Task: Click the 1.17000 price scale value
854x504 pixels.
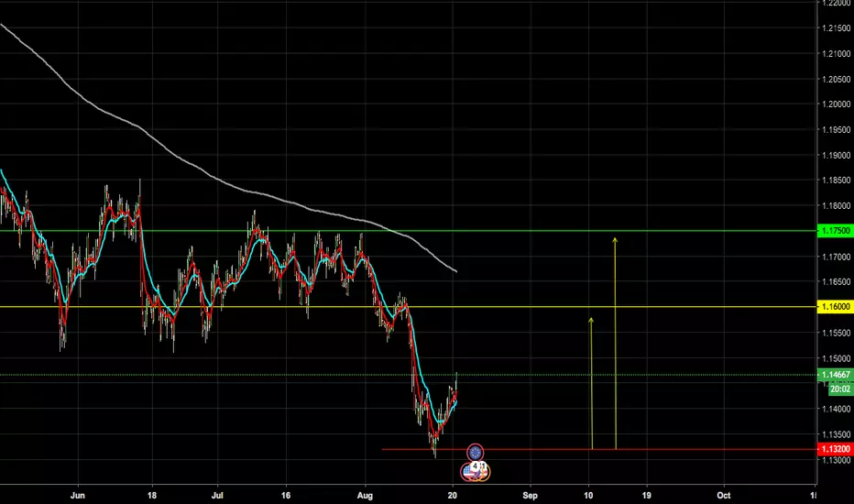Action: [x=837, y=257]
